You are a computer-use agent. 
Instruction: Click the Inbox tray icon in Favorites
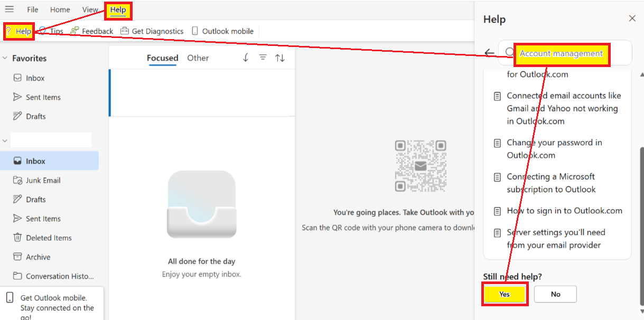(x=17, y=78)
